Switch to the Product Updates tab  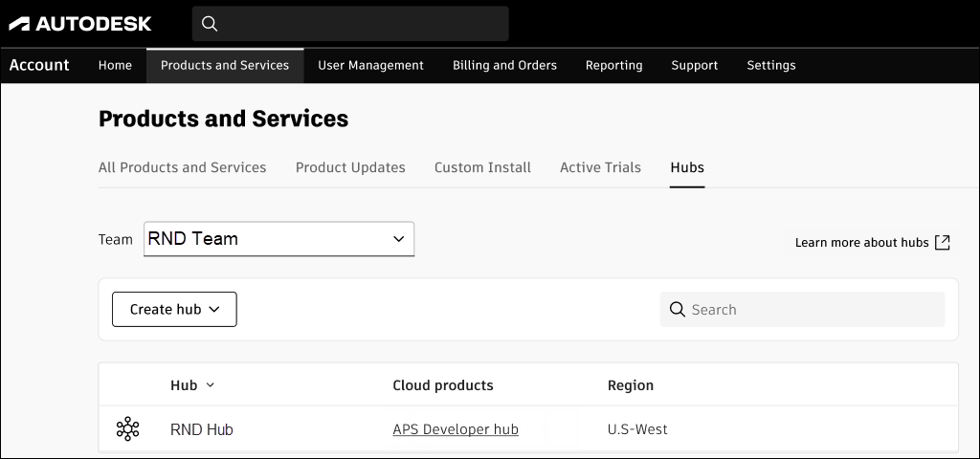pyautogui.click(x=350, y=167)
